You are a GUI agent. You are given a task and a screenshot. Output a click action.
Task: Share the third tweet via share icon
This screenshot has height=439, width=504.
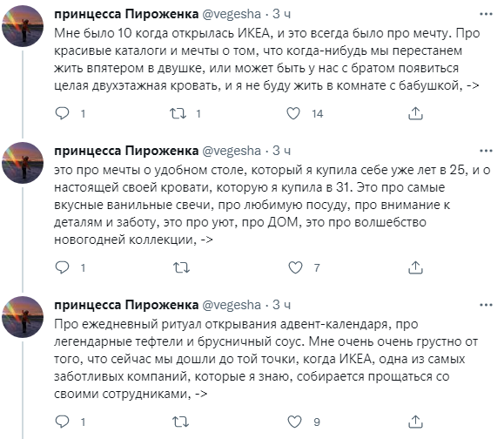[x=415, y=422]
